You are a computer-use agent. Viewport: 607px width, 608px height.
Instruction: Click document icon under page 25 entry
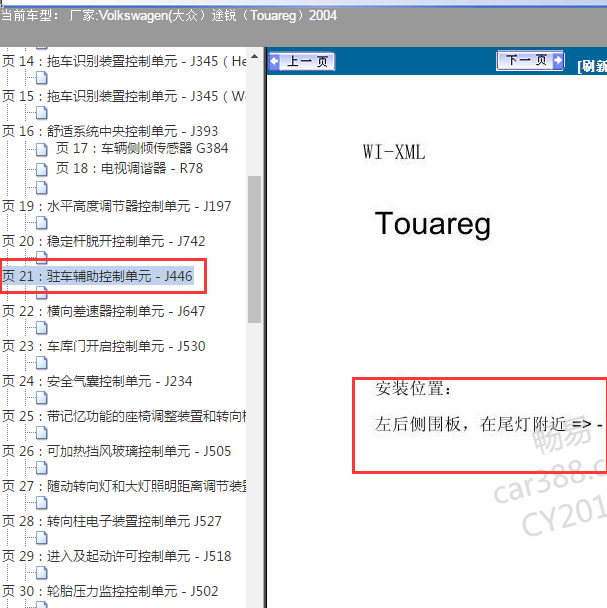(x=42, y=433)
